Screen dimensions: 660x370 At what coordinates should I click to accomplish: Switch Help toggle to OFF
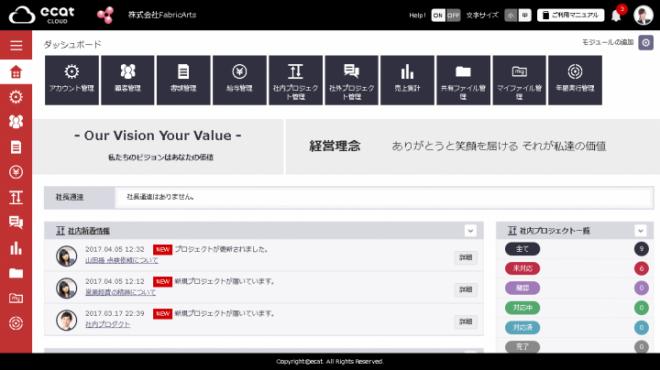coord(453,15)
